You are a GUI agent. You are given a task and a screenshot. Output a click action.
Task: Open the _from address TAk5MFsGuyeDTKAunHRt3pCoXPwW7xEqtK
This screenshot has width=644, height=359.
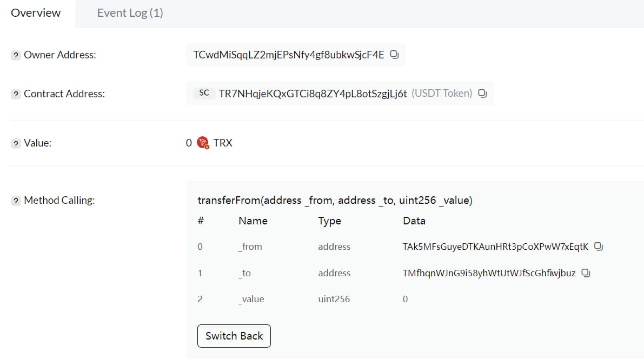point(495,247)
